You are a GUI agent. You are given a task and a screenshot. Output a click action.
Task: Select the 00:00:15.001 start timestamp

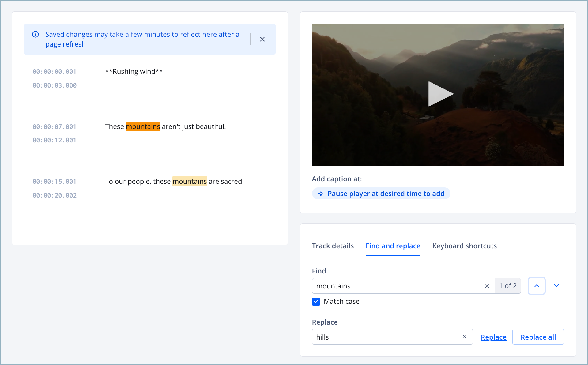point(55,182)
